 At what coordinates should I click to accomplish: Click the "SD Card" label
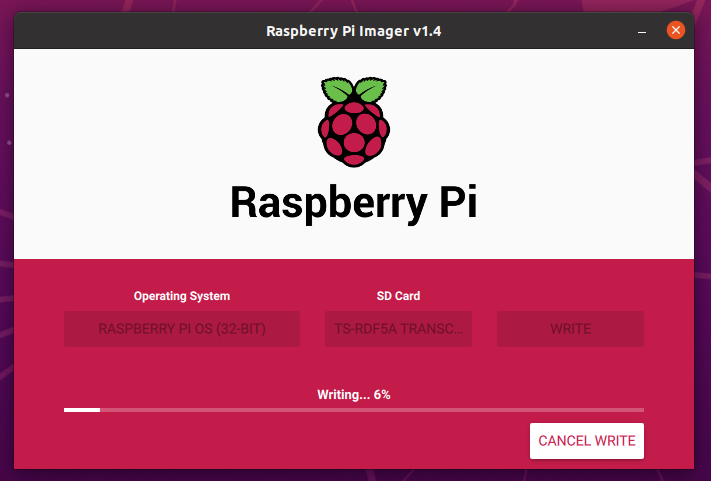click(398, 296)
